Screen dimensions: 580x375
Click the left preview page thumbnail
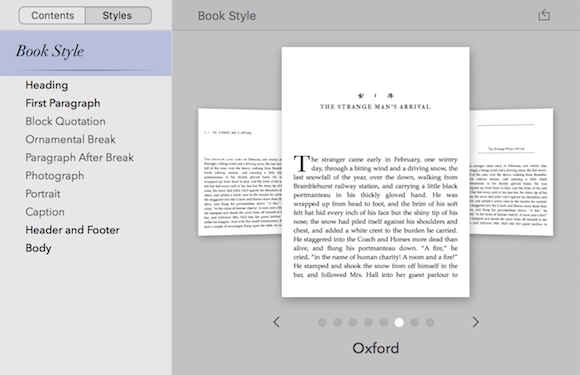tap(240, 172)
